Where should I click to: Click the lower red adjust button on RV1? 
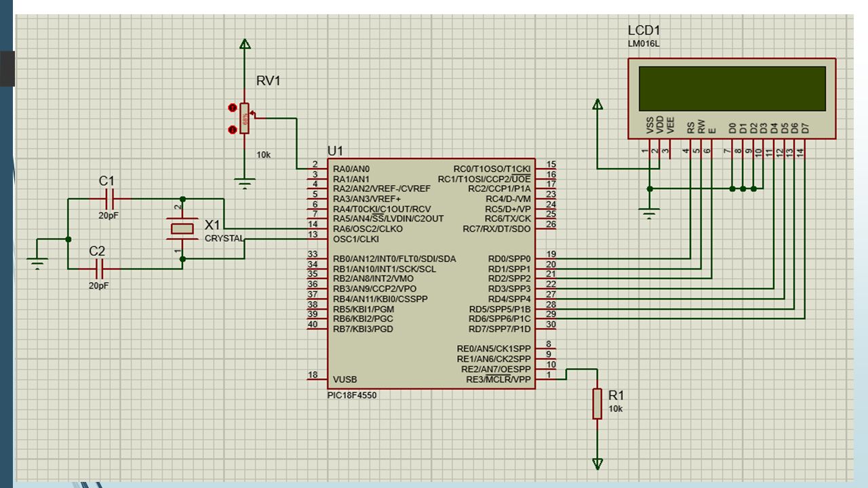click(233, 129)
